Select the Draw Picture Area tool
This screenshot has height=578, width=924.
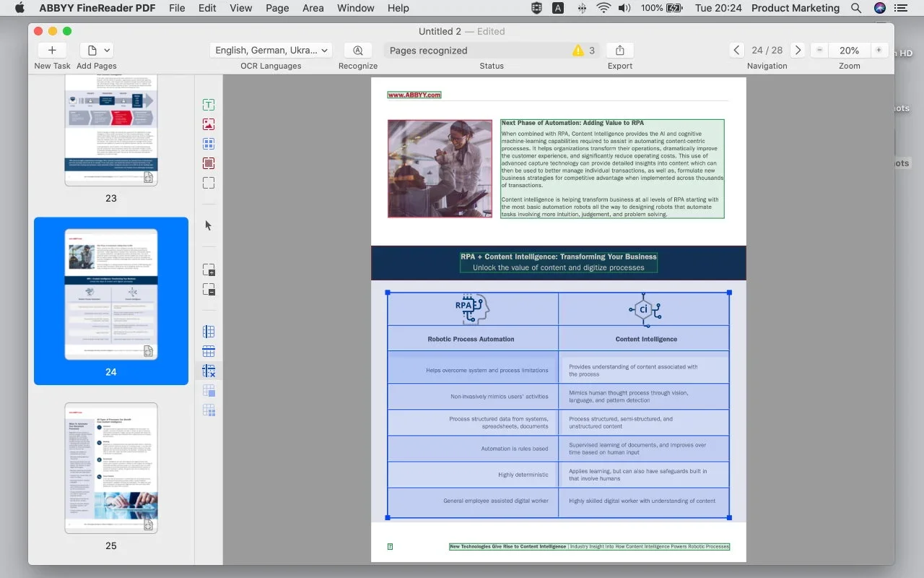[209, 124]
